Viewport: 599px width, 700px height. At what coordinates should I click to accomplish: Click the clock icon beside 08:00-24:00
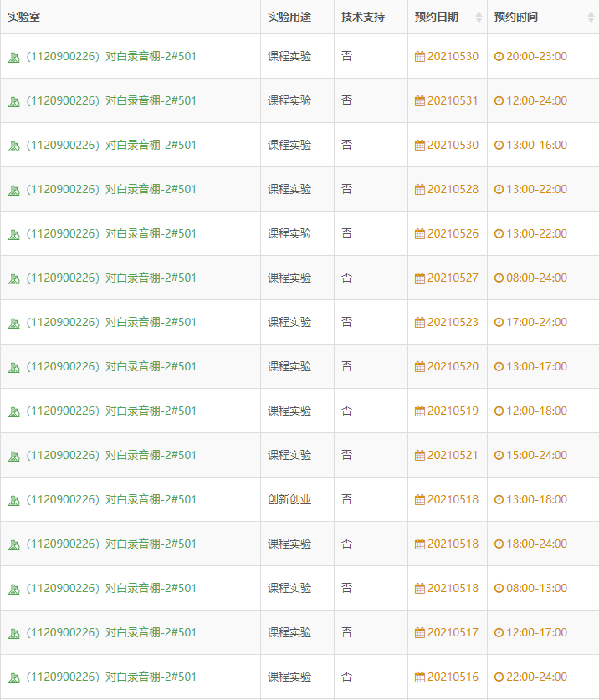pyautogui.click(x=499, y=278)
